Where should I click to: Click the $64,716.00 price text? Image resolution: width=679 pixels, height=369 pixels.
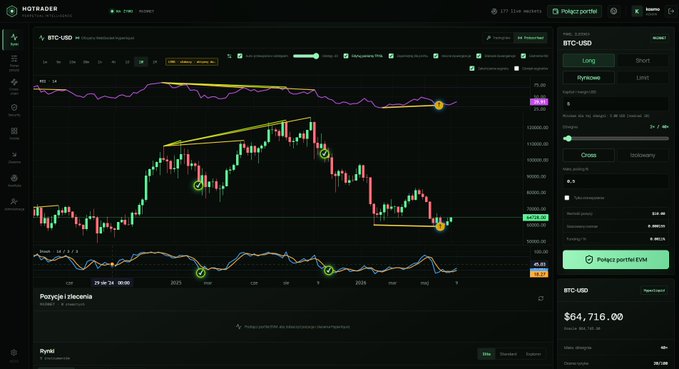tap(593, 317)
